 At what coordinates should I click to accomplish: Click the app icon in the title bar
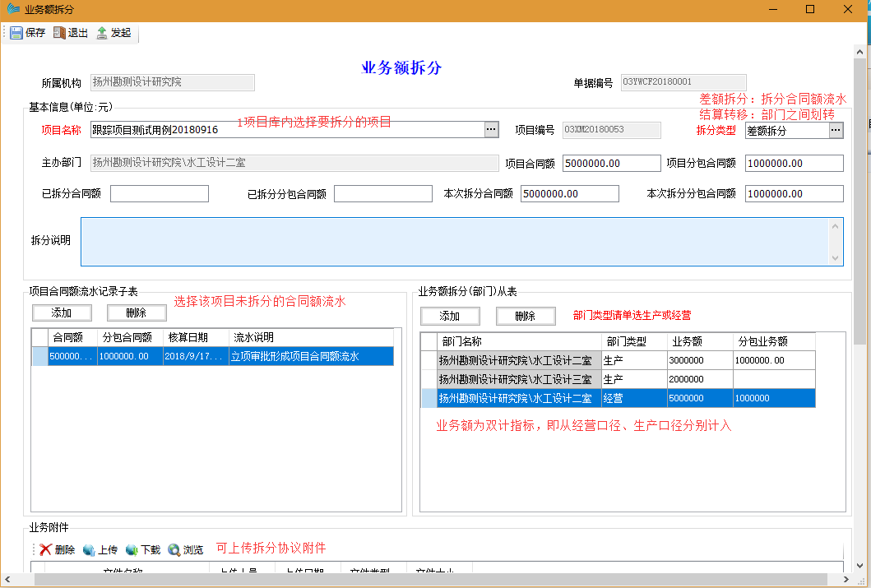click(x=12, y=9)
